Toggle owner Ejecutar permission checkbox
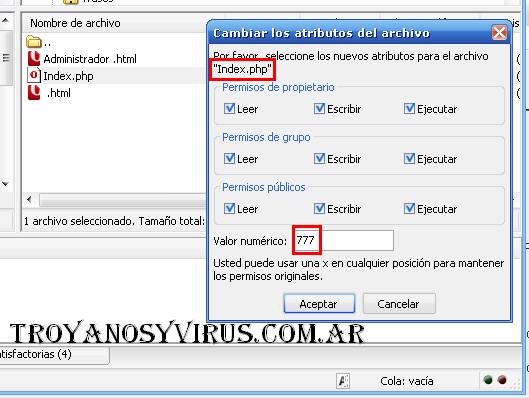 click(x=409, y=109)
